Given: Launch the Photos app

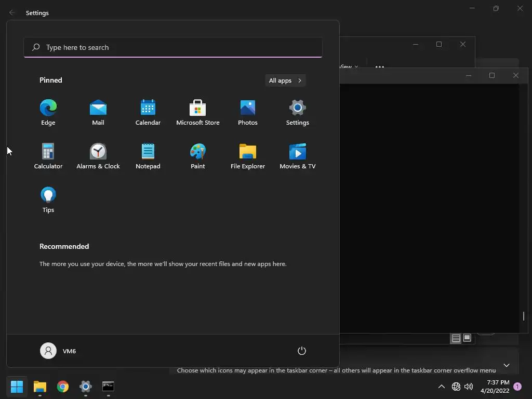Looking at the screenshot, I should pos(248,113).
